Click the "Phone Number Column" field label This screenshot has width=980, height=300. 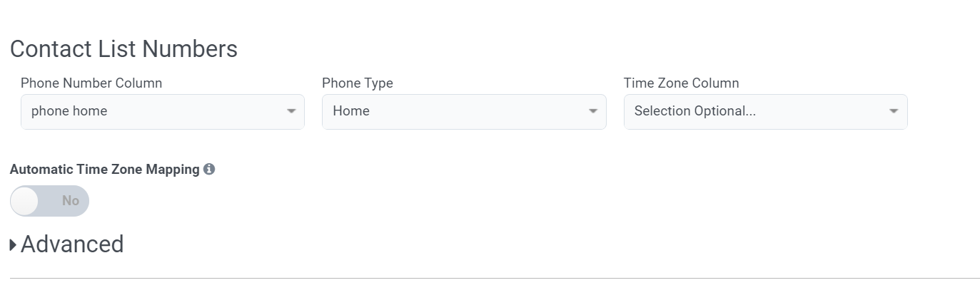point(91,83)
